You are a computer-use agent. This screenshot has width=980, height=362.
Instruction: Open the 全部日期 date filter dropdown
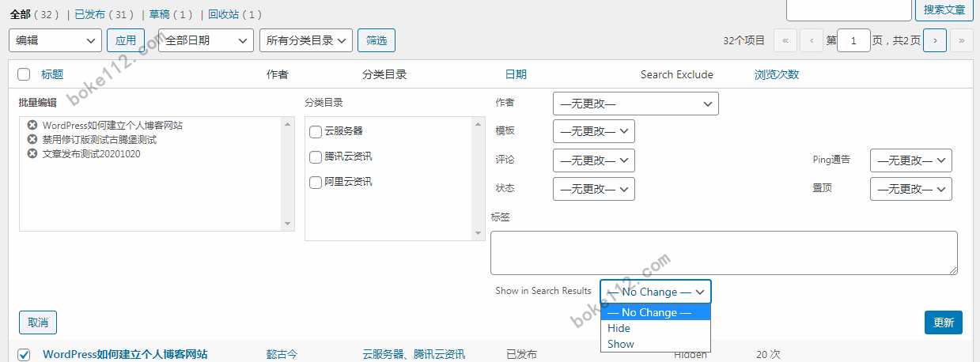206,40
